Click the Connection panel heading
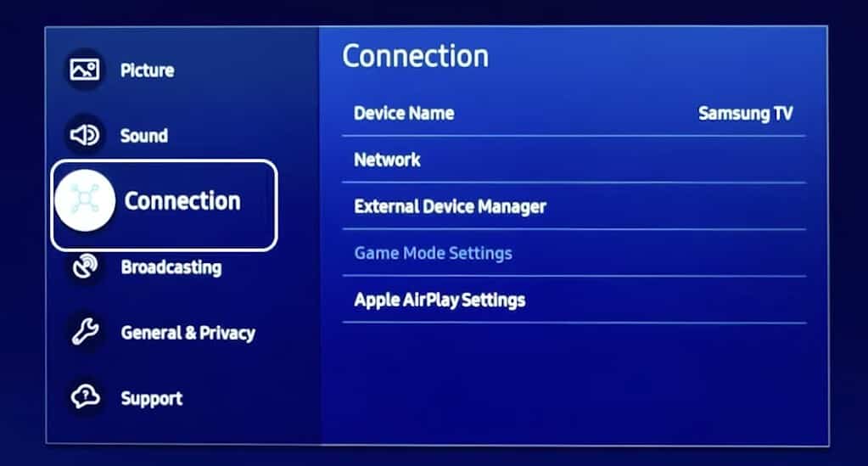Image resolution: width=868 pixels, height=466 pixels. point(415,56)
